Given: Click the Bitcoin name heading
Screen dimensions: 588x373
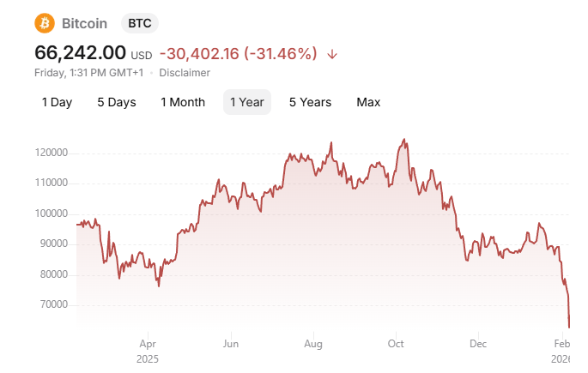Looking at the screenshot, I should tap(85, 23).
